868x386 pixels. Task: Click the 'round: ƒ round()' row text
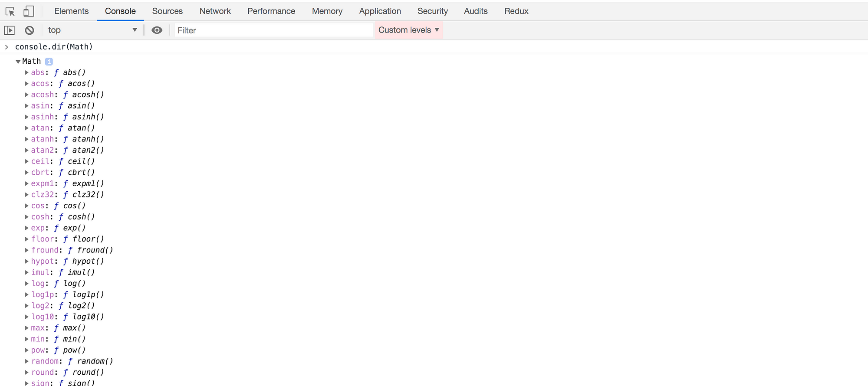click(67, 372)
